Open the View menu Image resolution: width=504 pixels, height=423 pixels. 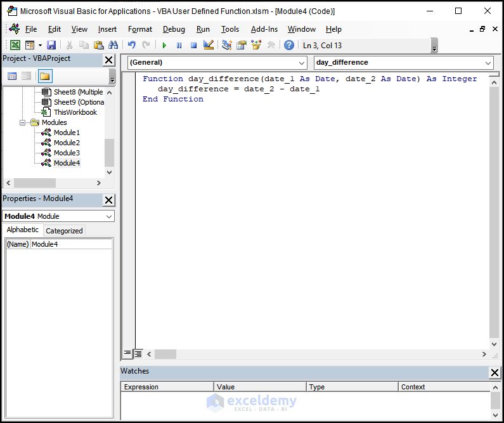pos(79,29)
